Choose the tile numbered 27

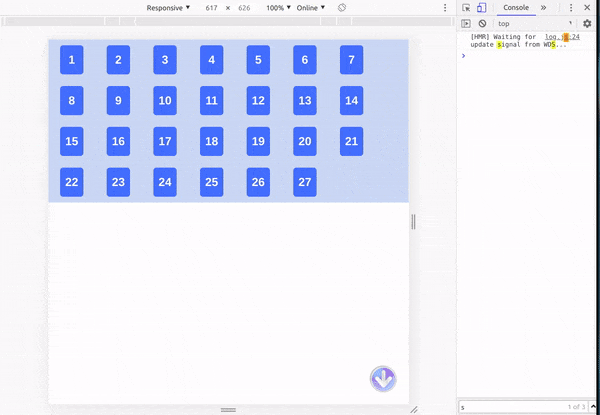[x=305, y=182]
